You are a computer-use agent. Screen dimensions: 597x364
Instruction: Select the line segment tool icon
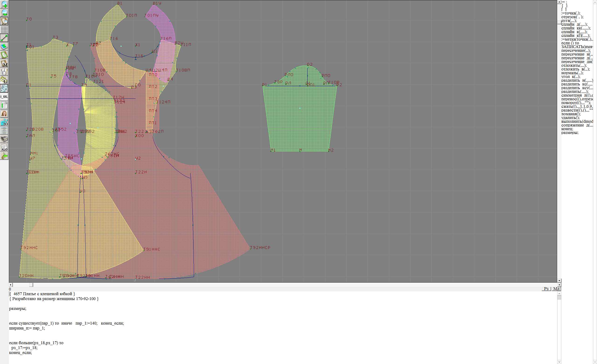[4, 38]
